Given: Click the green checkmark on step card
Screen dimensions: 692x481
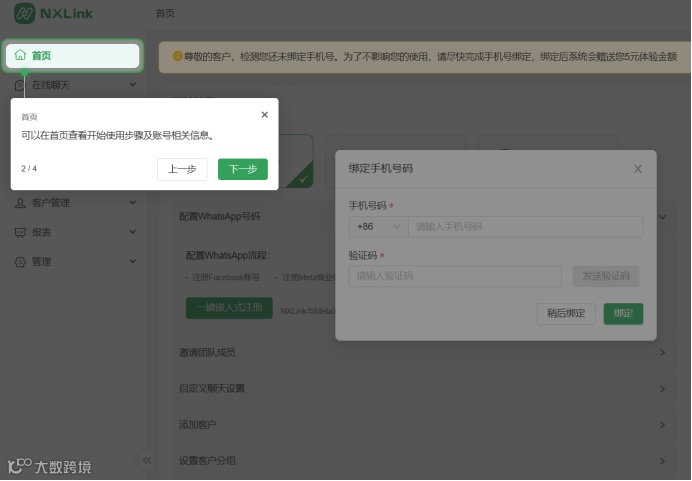Looking at the screenshot, I should tap(303, 180).
